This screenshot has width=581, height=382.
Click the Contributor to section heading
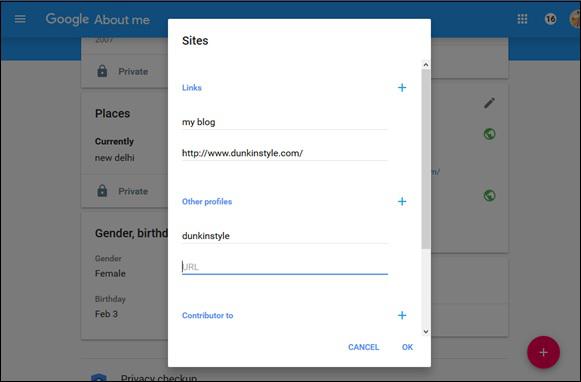pyautogui.click(x=208, y=315)
